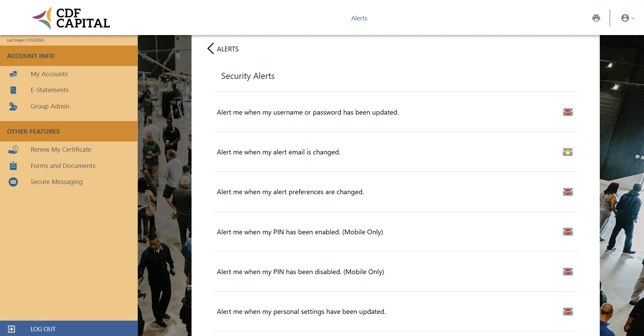Open My Accounts from sidebar menu
The width and height of the screenshot is (644, 336).
pyautogui.click(x=49, y=74)
